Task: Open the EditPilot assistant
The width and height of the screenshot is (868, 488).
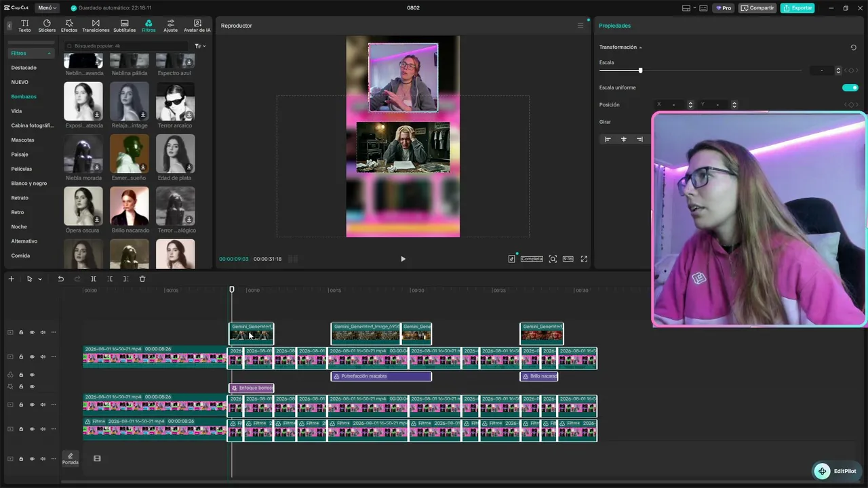Action: pos(835,471)
